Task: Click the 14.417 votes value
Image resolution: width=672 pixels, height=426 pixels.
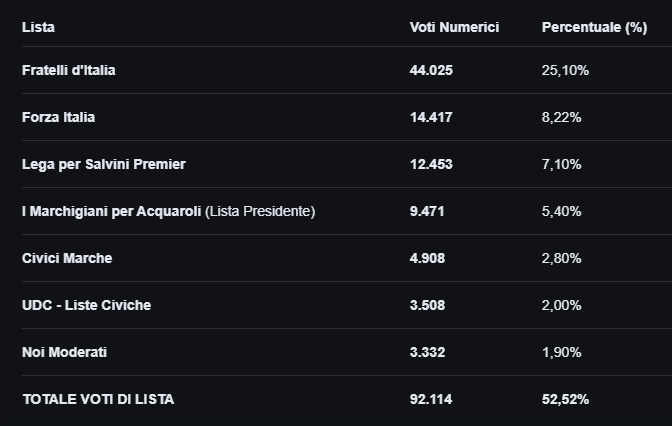Action: (431, 117)
